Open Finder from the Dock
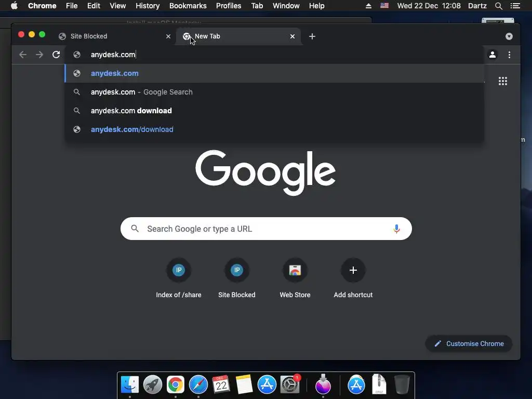532x399 pixels. [x=130, y=384]
